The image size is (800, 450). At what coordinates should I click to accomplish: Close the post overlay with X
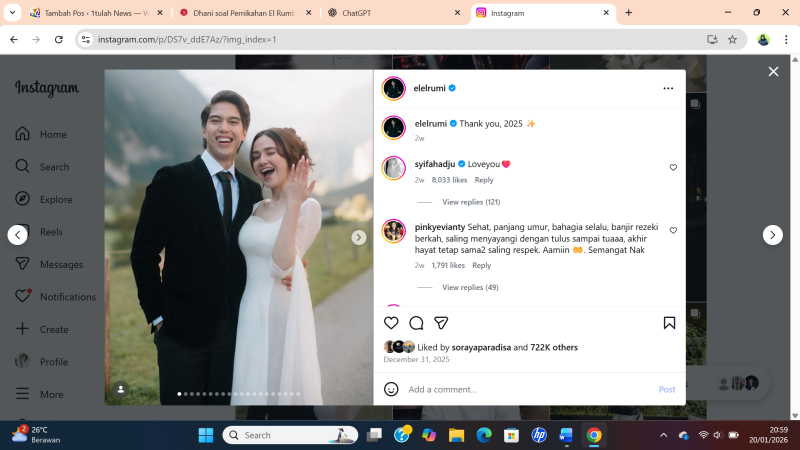point(773,71)
